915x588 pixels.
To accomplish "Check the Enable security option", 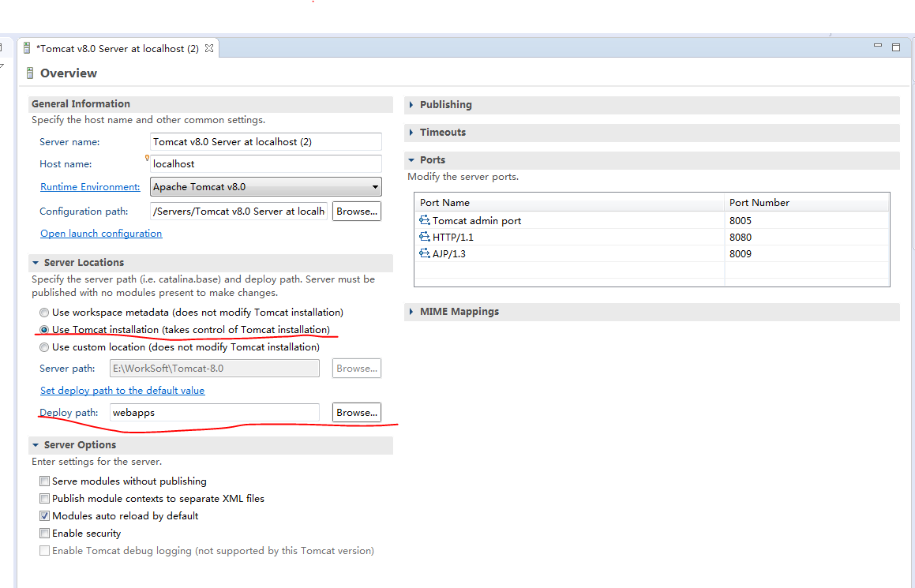I will point(44,534).
